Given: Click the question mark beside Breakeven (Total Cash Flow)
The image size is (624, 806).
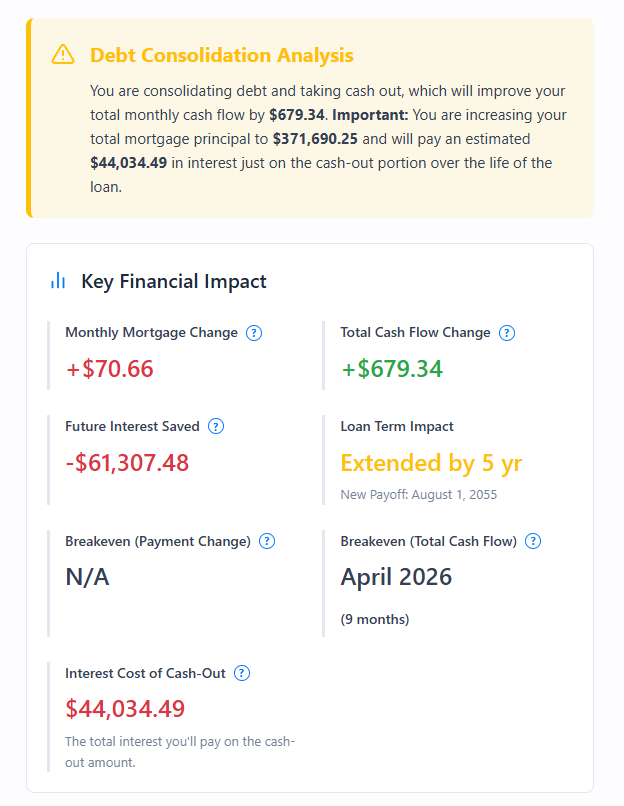Looking at the screenshot, I should pos(533,541).
